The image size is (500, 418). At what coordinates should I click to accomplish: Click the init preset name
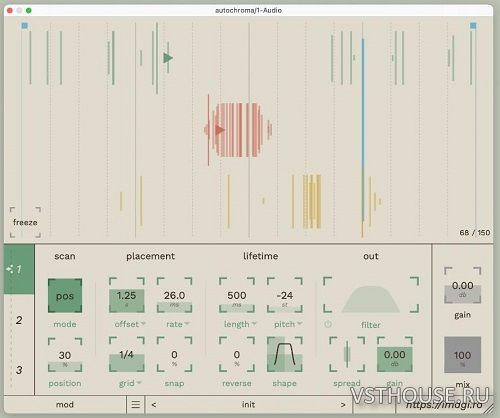pyautogui.click(x=248, y=405)
